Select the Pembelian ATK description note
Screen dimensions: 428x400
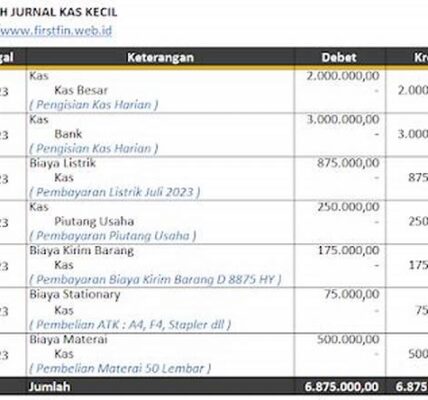click(130, 325)
